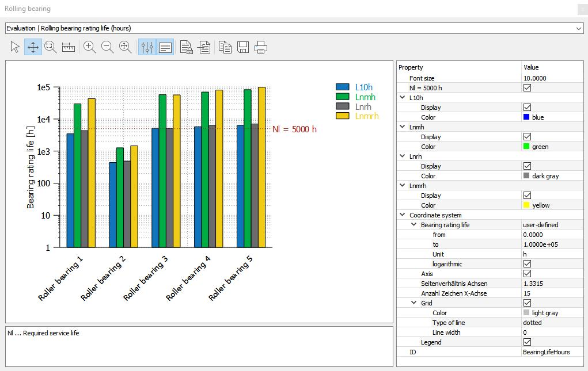Viewport: 588px width, 371px height.
Task: Activate the pan/move tool
Action: [33, 47]
